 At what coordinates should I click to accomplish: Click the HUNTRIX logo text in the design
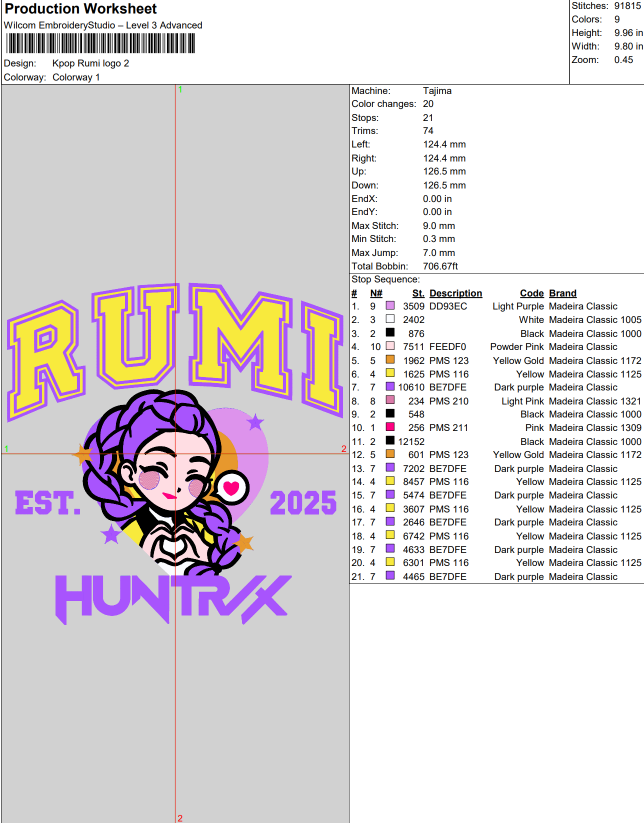[172, 598]
